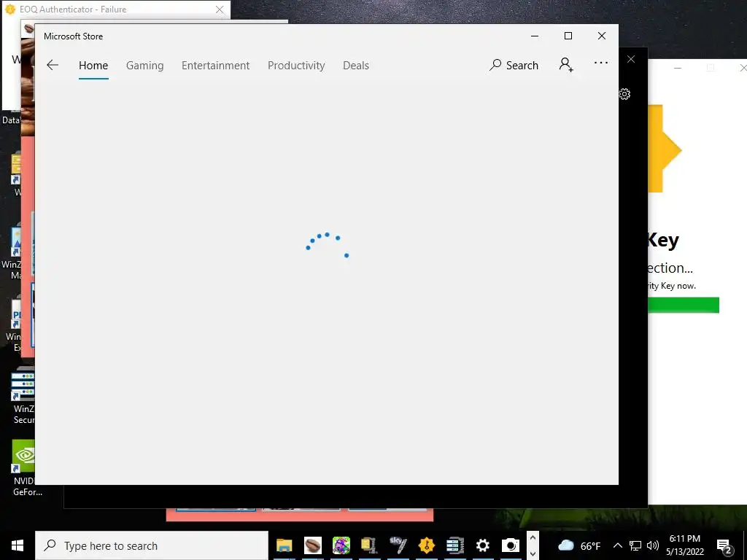The width and height of the screenshot is (747, 560).
Task: Close the EOQ Authenticator Failure window
Action: point(219,9)
